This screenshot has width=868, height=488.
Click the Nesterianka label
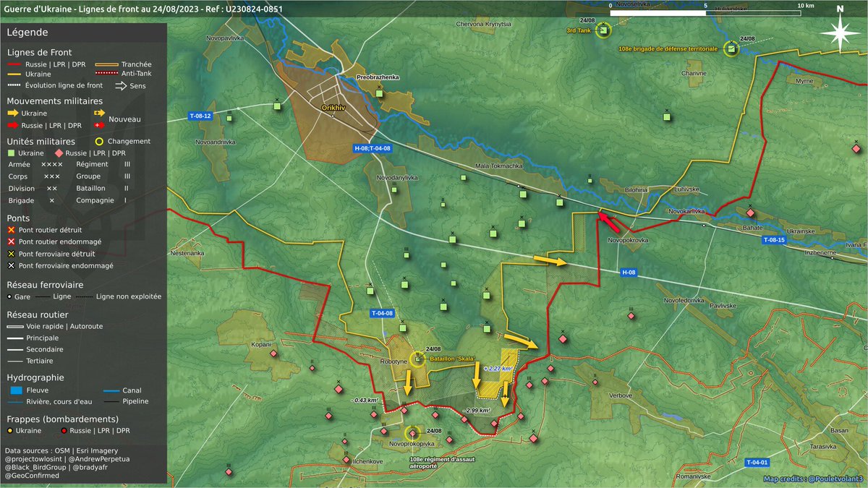187,254
